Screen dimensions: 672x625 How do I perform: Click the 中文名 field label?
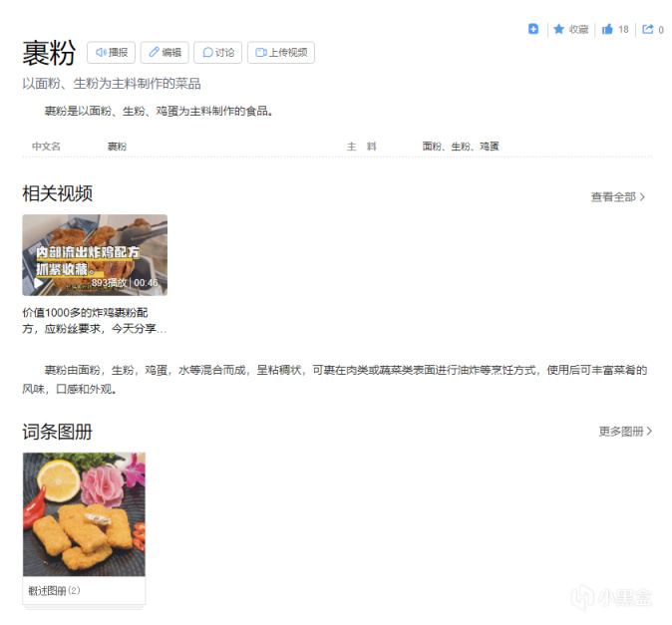coord(46,147)
